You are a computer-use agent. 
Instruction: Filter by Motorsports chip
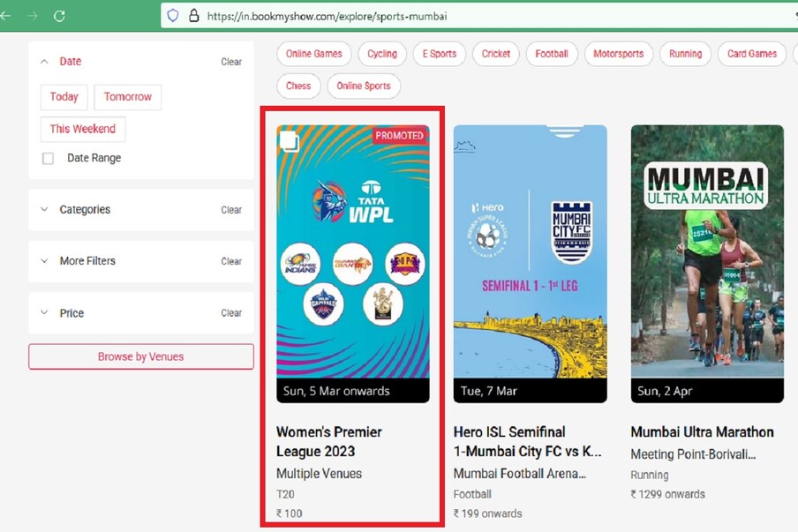[618, 54]
